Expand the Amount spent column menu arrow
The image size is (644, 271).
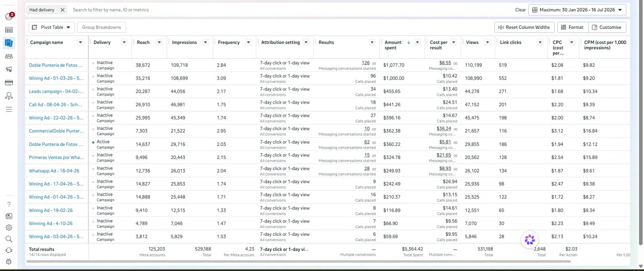tap(417, 42)
